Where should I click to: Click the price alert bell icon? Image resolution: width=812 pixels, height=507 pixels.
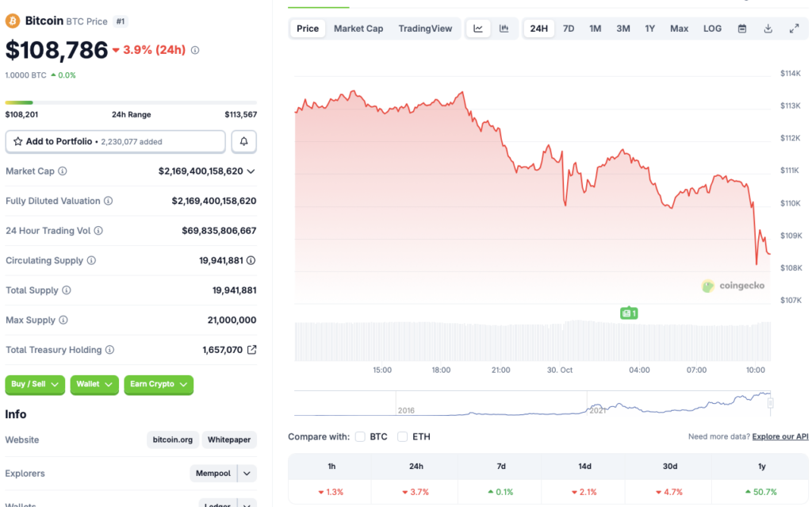(x=243, y=141)
